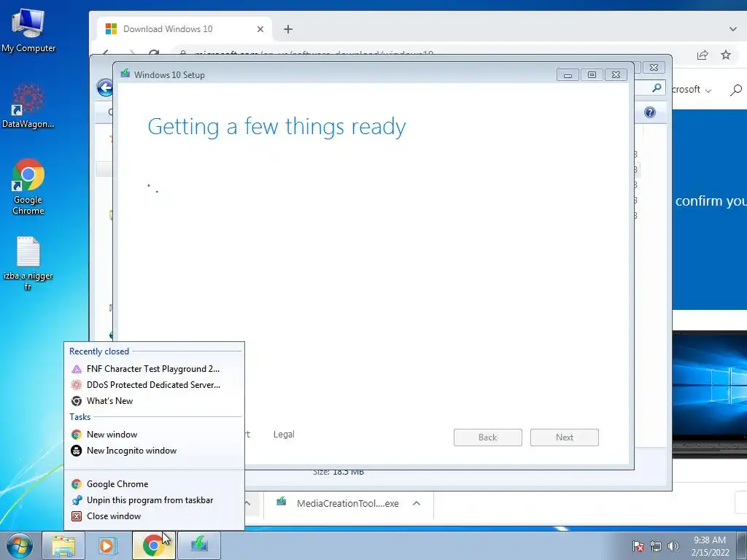The image size is (747, 560).
Task: Click the Next button in Setup
Action: pyautogui.click(x=565, y=437)
